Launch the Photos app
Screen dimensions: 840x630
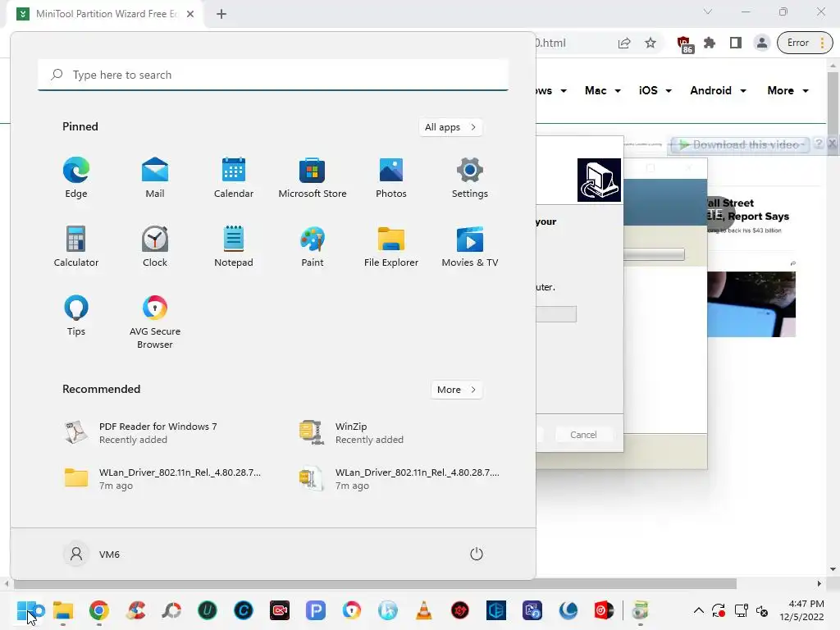click(x=391, y=178)
